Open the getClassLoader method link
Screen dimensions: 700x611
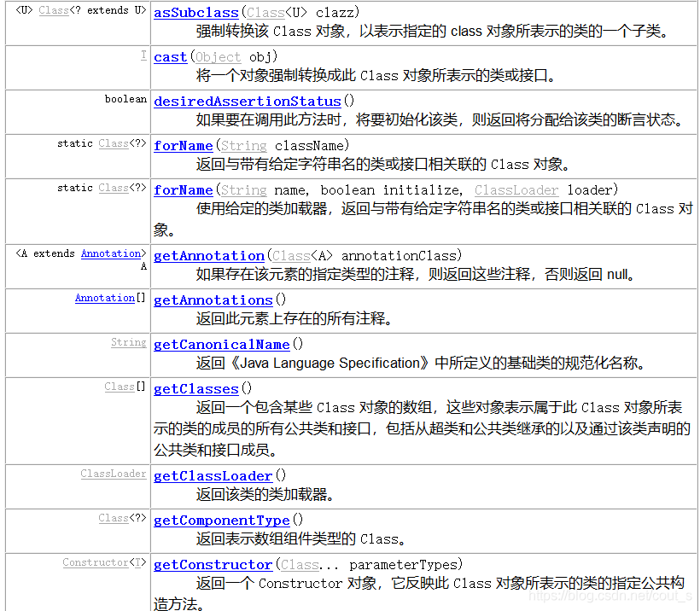[x=213, y=475]
